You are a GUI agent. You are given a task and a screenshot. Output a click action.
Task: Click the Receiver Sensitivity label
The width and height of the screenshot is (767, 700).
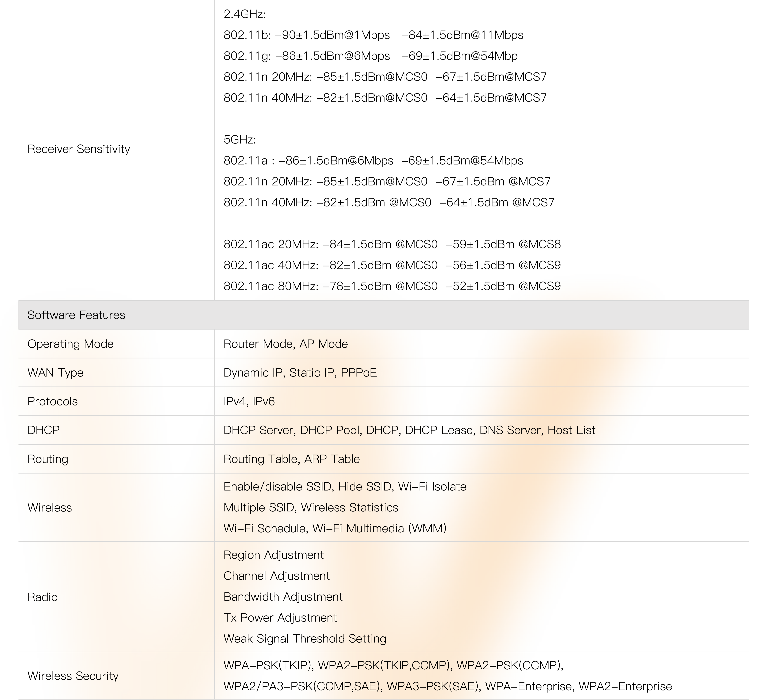pos(79,149)
